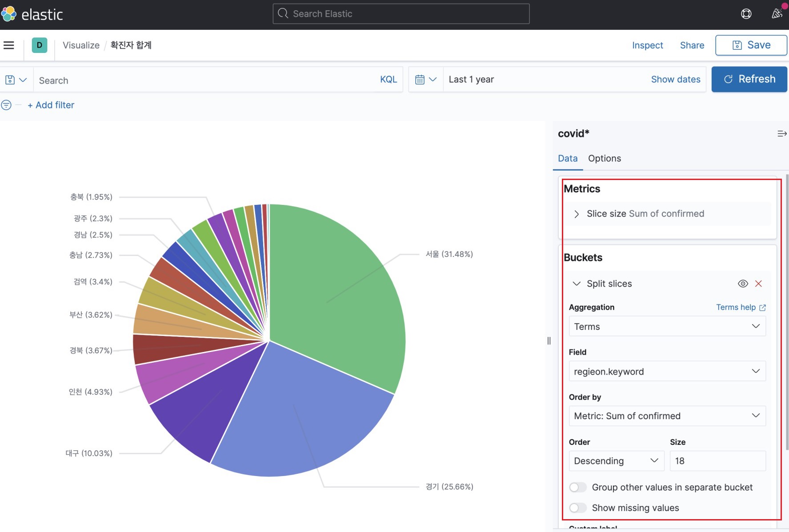Screen dimensions: 789x532
Task: Open Terms help link
Action: pyautogui.click(x=741, y=308)
